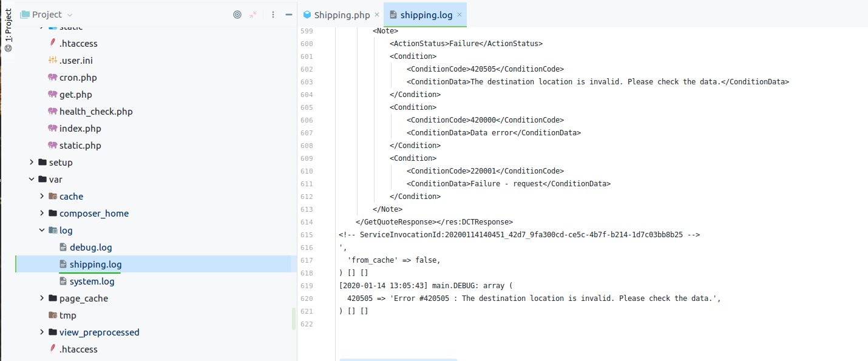868x361 pixels.
Task: Hide the Project tool window with the minimize bar
Action: tap(288, 14)
